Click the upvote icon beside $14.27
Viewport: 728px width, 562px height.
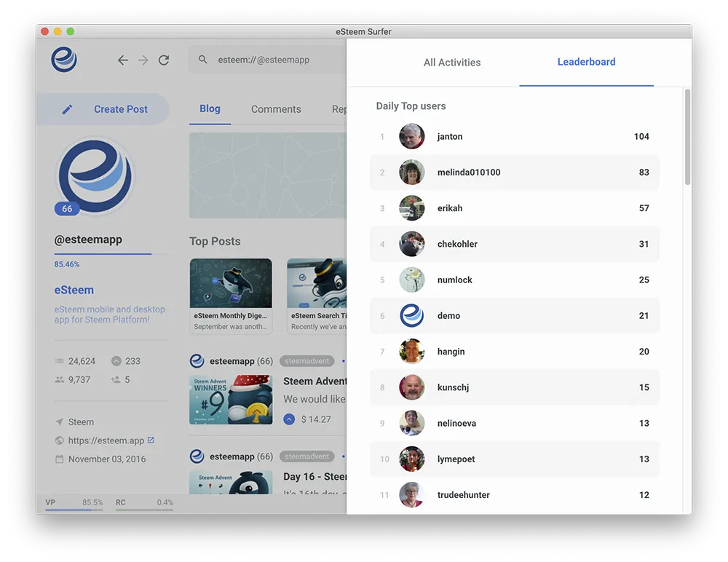point(289,419)
